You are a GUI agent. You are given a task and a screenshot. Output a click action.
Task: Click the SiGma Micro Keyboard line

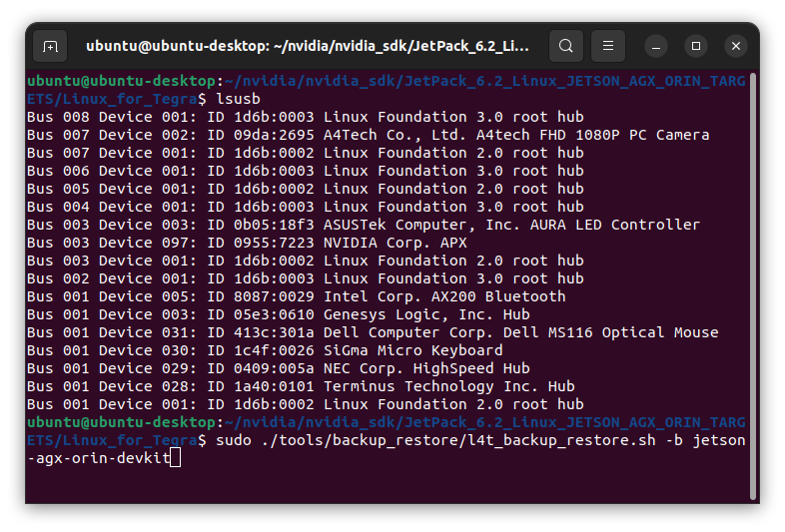pyautogui.click(x=265, y=350)
